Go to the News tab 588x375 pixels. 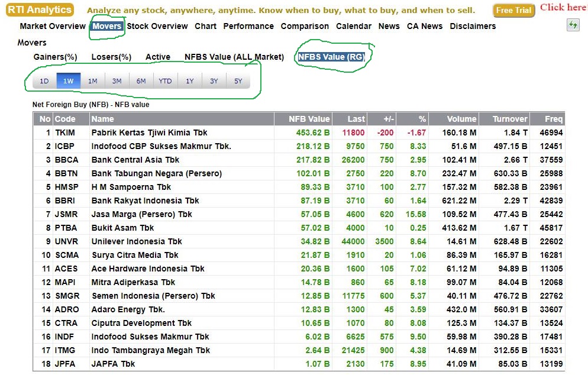point(389,26)
